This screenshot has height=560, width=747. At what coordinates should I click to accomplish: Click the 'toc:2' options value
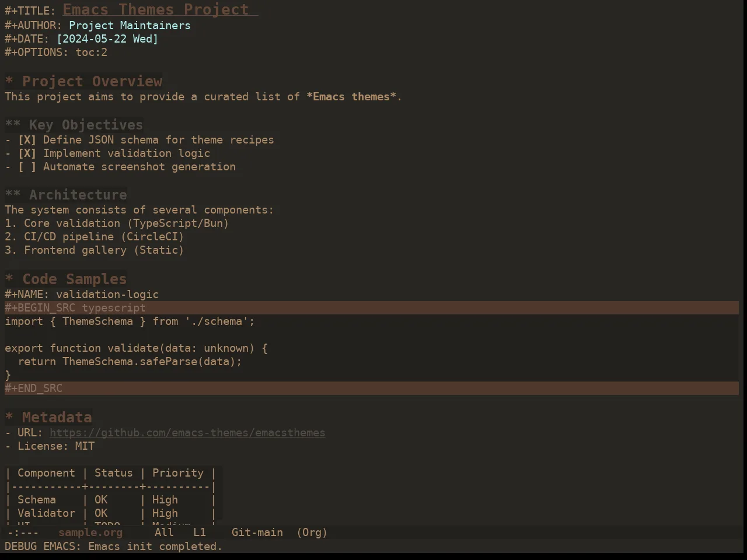click(x=91, y=52)
